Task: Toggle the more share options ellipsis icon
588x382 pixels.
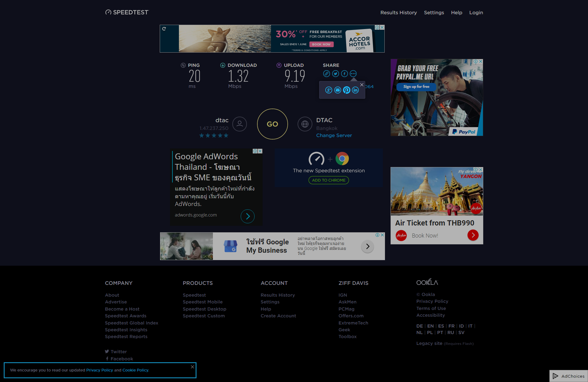Action: tap(353, 74)
